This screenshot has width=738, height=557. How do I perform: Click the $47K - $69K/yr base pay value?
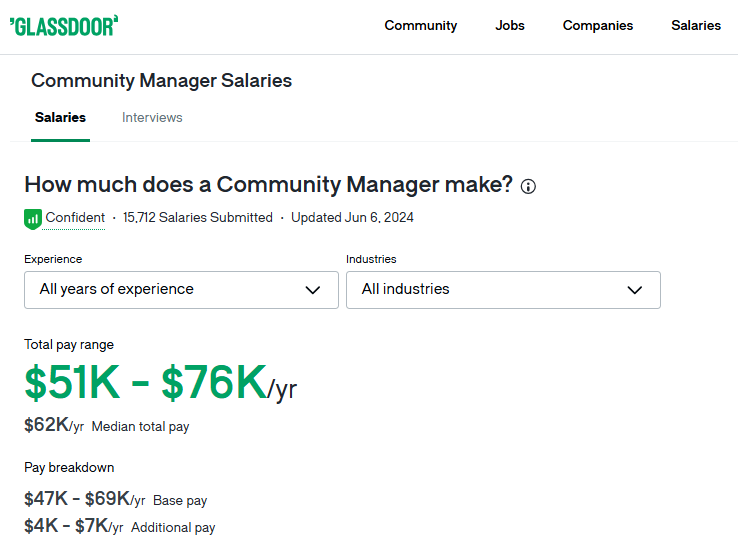[85, 499]
